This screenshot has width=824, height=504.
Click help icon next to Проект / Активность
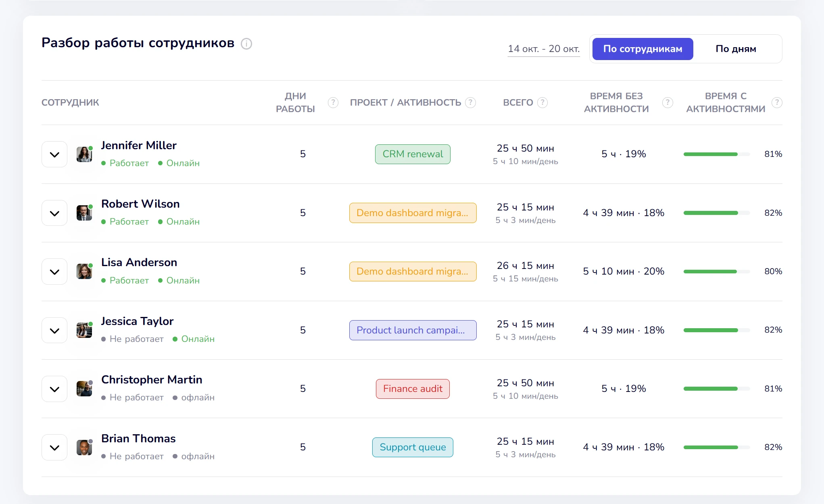(470, 102)
